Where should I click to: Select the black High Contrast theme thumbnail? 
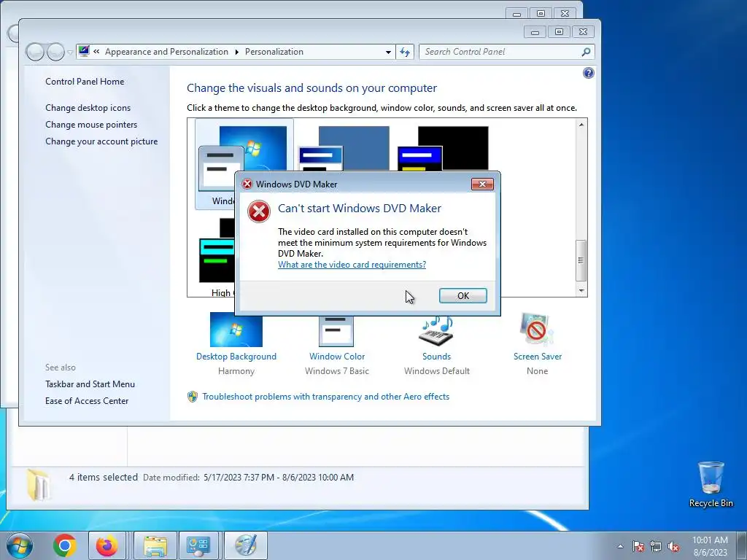coord(443,149)
